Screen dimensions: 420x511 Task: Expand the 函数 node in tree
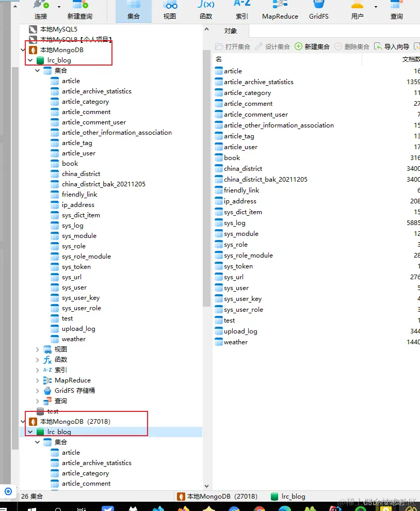[x=38, y=360]
